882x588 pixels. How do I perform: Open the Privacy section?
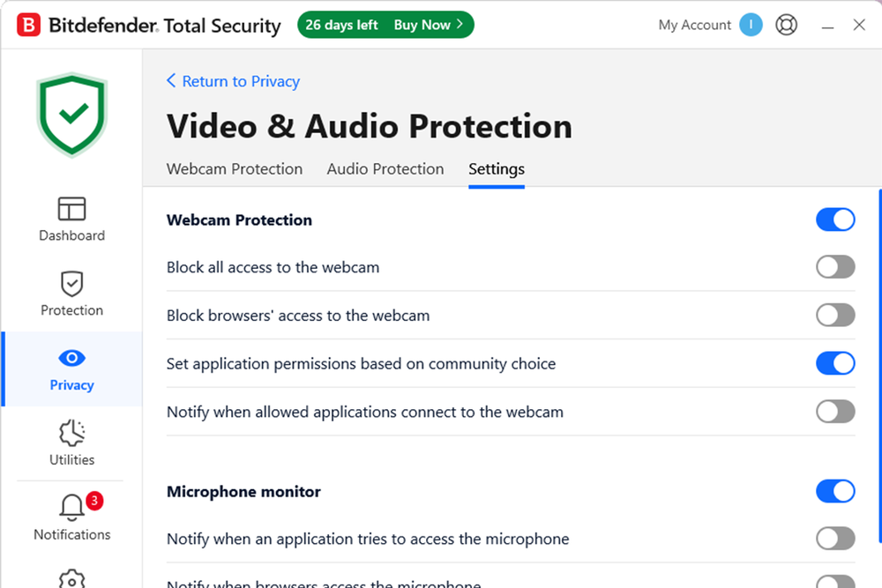[71, 369]
